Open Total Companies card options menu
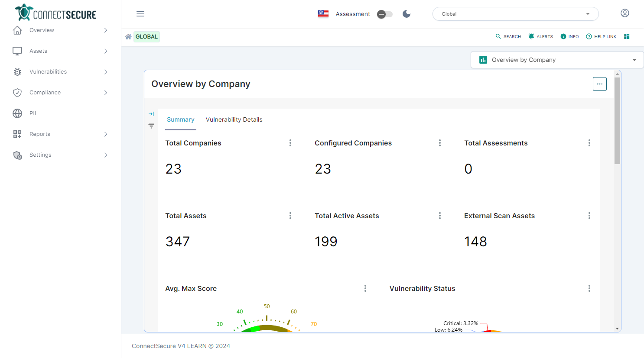Screen dimensions: 644x358 290,143
